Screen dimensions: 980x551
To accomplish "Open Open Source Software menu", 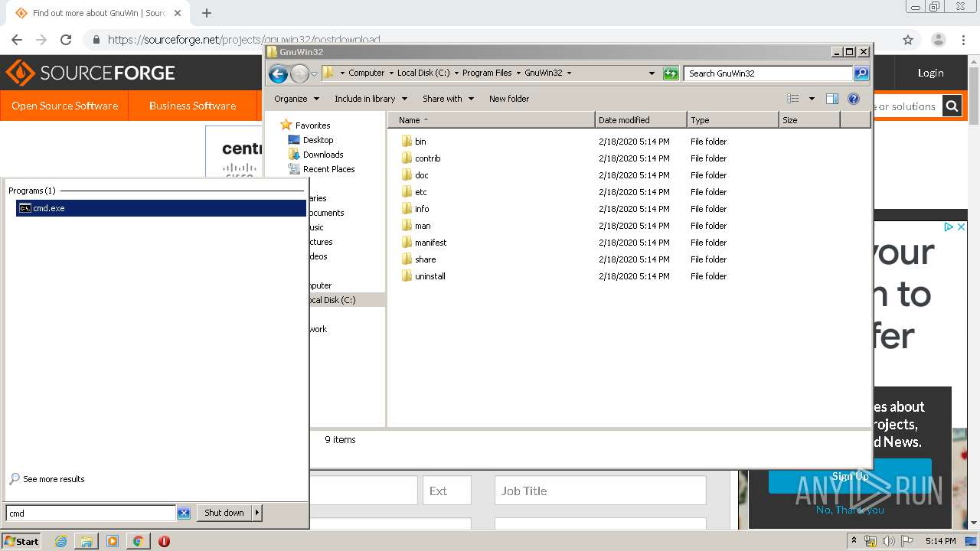I will point(64,106).
